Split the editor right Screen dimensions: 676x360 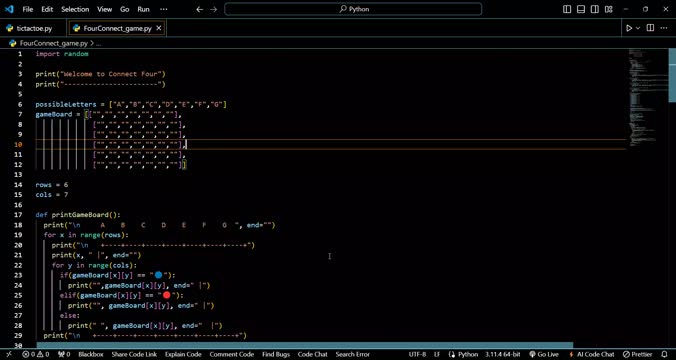click(651, 28)
